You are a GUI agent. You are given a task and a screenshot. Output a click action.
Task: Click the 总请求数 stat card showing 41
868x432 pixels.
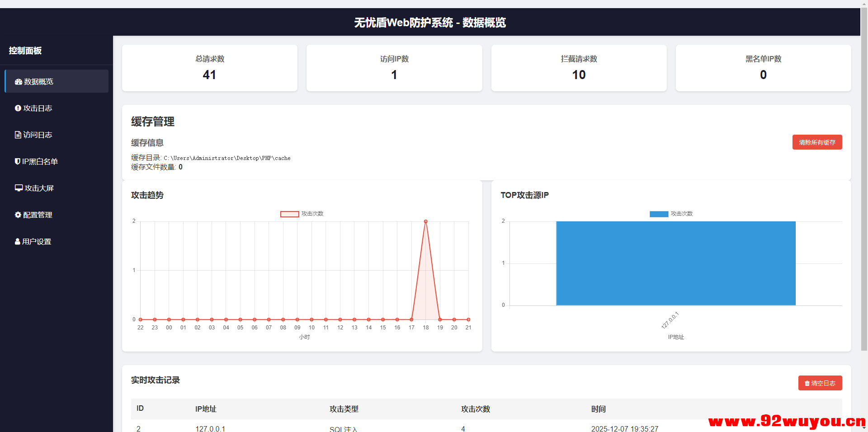tap(209, 68)
